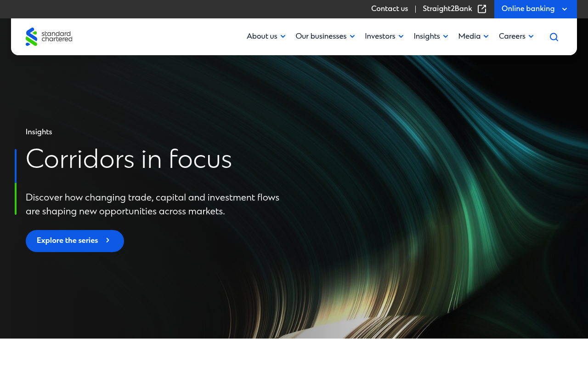Click the Contact us link
The width and height of the screenshot is (588, 368).
390,9
